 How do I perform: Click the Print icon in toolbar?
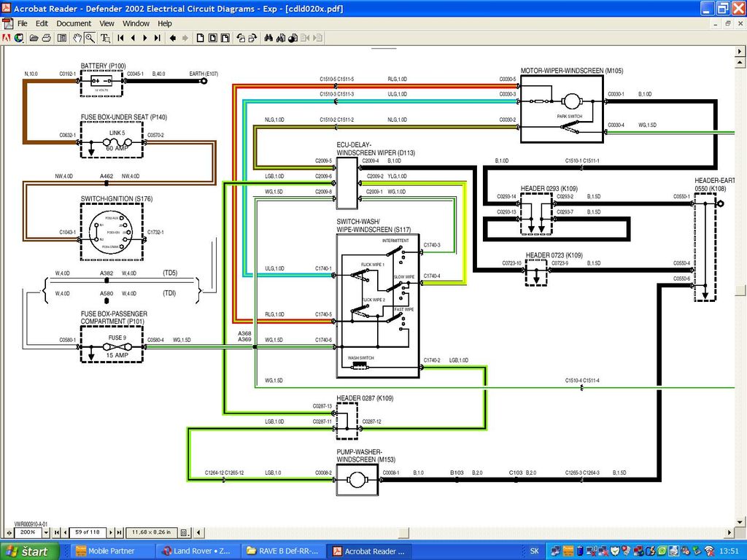point(46,38)
